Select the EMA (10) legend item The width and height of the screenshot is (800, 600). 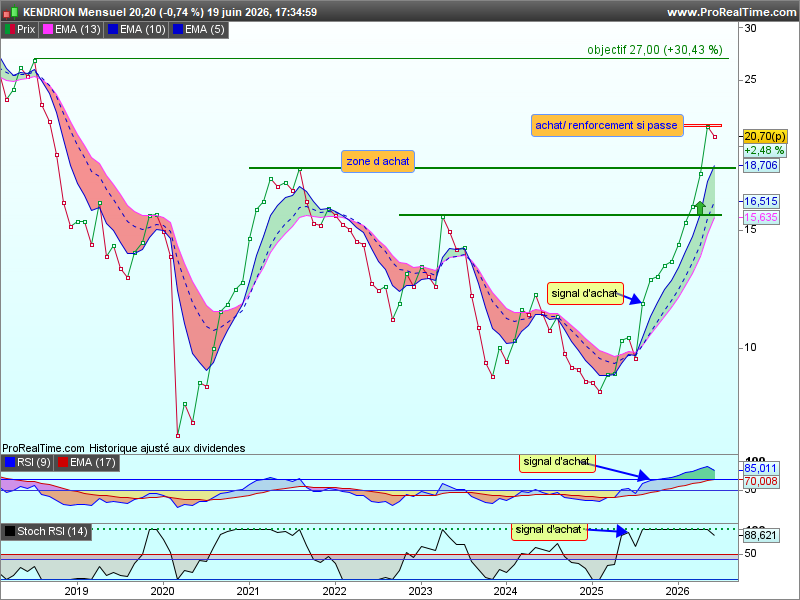[x=136, y=30]
